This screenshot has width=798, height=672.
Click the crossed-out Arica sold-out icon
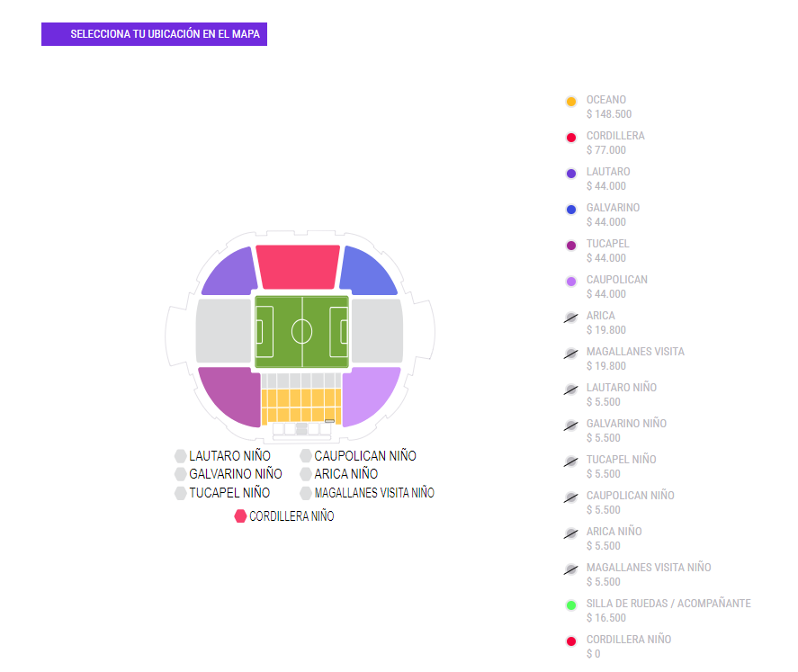tap(571, 317)
